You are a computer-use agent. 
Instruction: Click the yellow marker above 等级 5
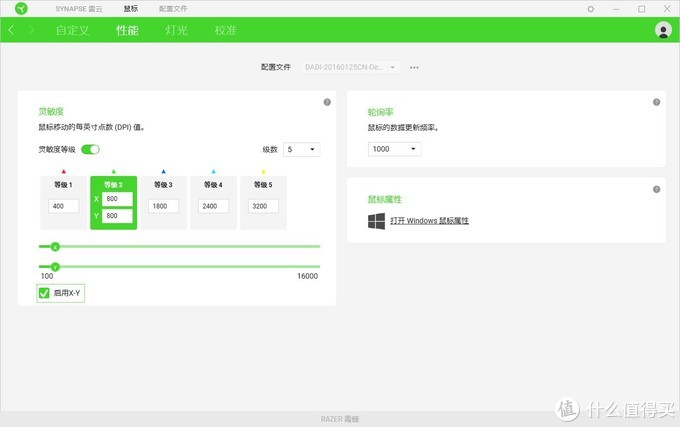point(263,172)
